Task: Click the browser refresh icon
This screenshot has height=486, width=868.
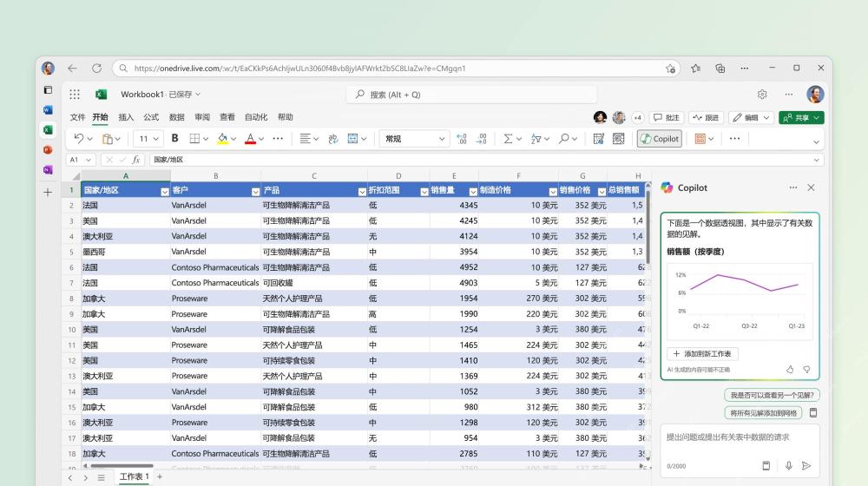Action: click(97, 68)
